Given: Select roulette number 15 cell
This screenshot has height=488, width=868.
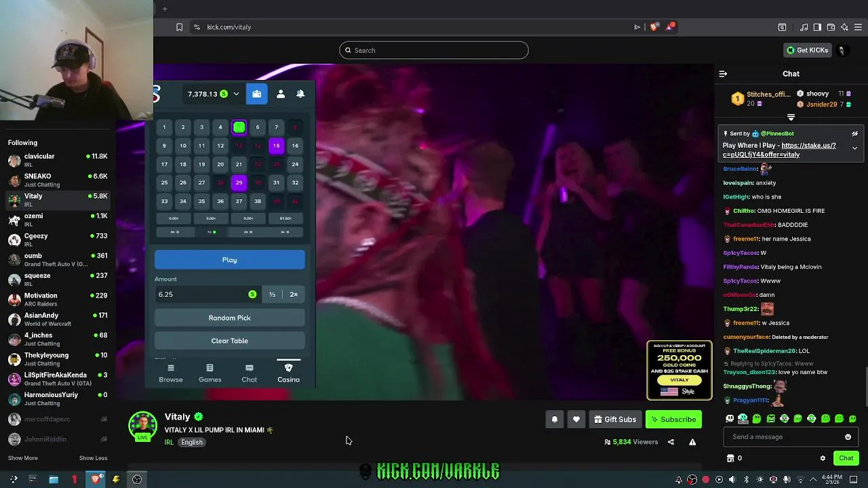Looking at the screenshot, I should [276, 146].
